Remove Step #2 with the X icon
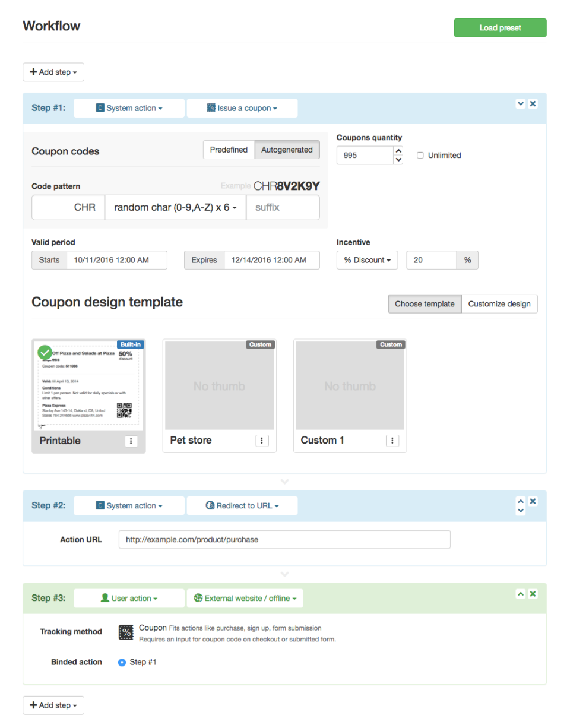This screenshot has height=728, width=570. click(533, 501)
